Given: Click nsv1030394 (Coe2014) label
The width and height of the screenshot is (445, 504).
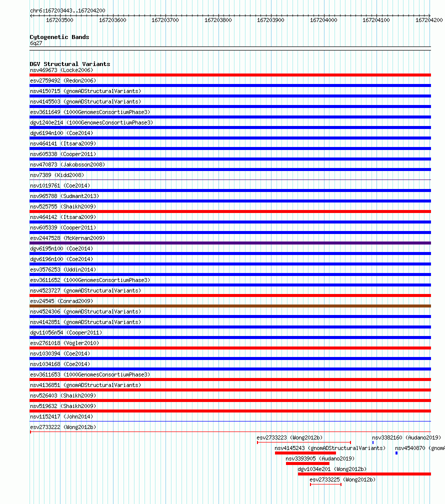Looking at the screenshot, I should pos(60,353).
